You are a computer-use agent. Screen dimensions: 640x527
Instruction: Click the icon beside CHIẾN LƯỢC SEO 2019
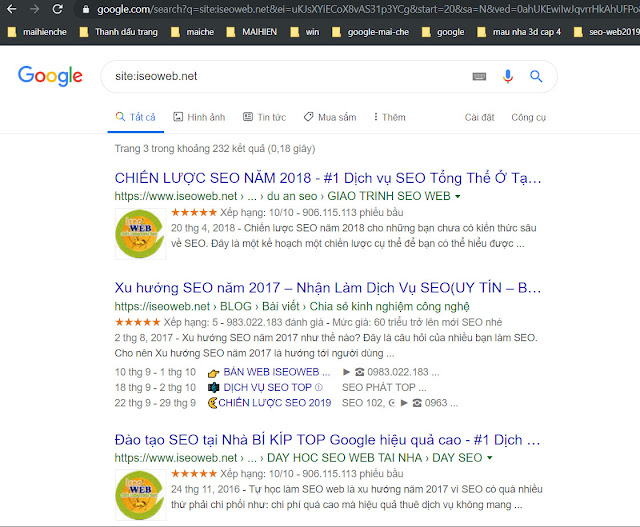point(213,403)
